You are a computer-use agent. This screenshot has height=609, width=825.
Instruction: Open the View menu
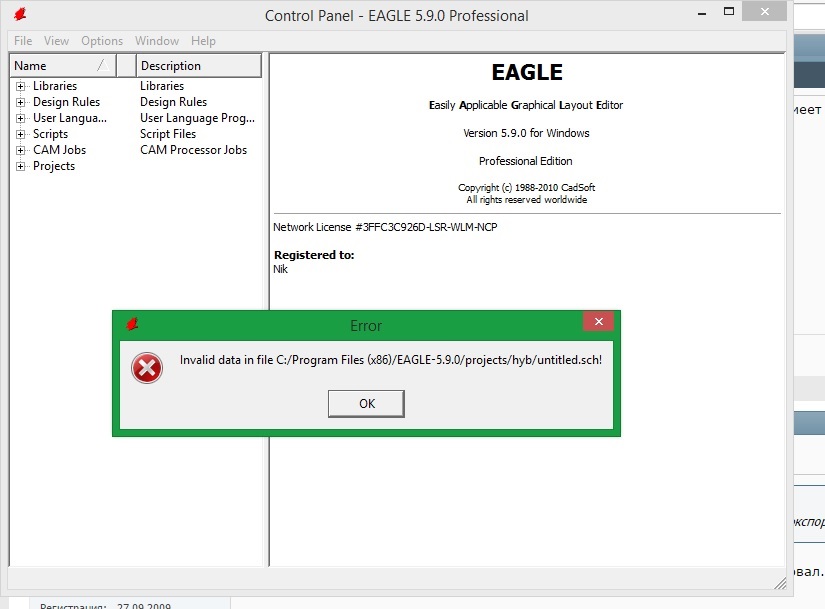(x=56, y=41)
